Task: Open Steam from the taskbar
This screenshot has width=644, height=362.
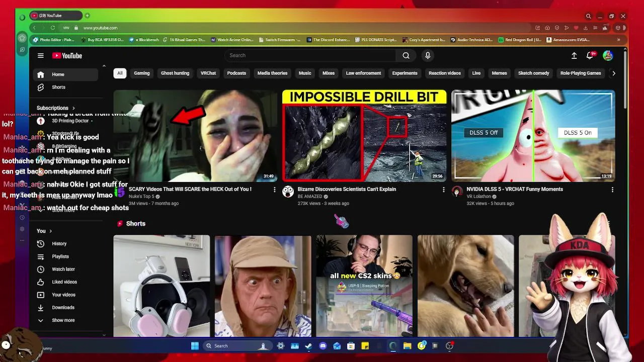Action: click(309, 346)
